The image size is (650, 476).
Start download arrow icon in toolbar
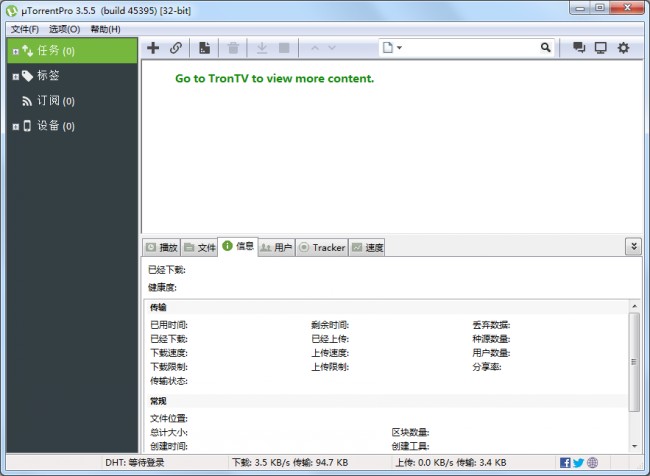(262, 48)
